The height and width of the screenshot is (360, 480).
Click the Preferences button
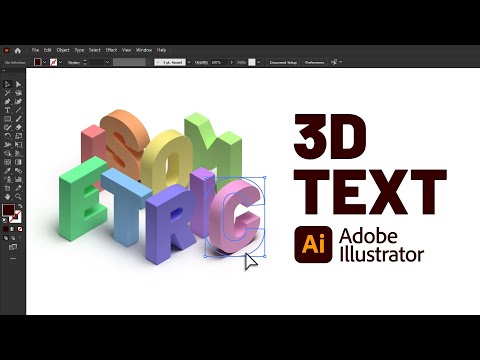click(314, 62)
